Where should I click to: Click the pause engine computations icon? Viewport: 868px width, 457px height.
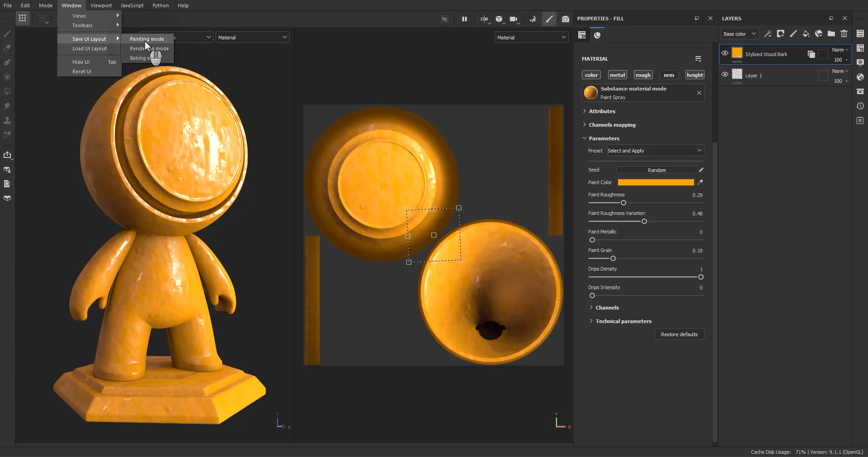click(465, 19)
